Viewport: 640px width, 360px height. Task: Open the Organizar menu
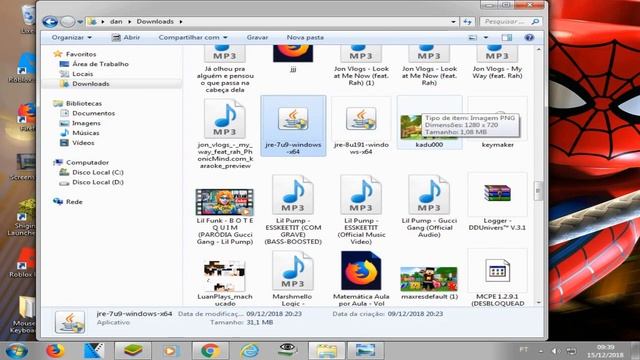click(72, 37)
